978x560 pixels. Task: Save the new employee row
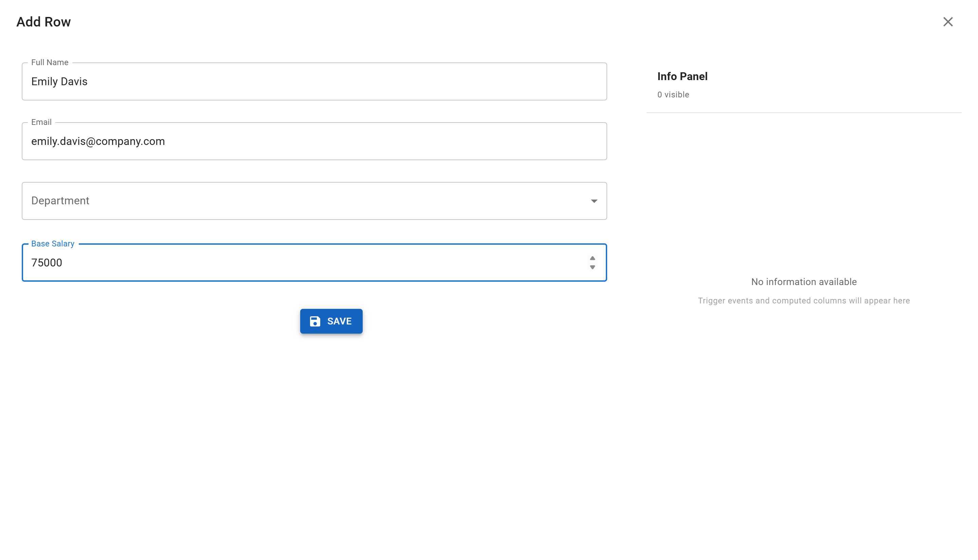tap(331, 321)
